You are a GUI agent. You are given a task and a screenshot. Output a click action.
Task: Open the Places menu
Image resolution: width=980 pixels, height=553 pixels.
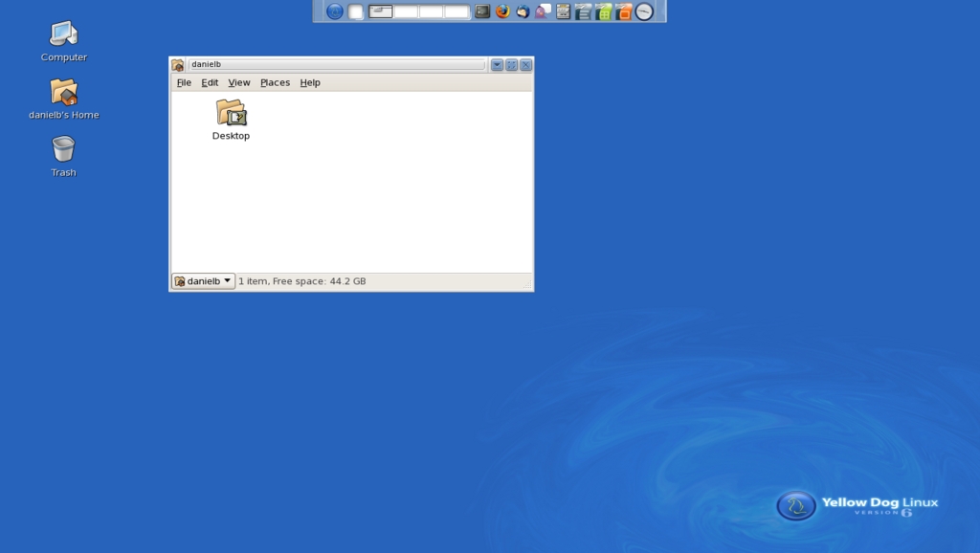tap(275, 83)
